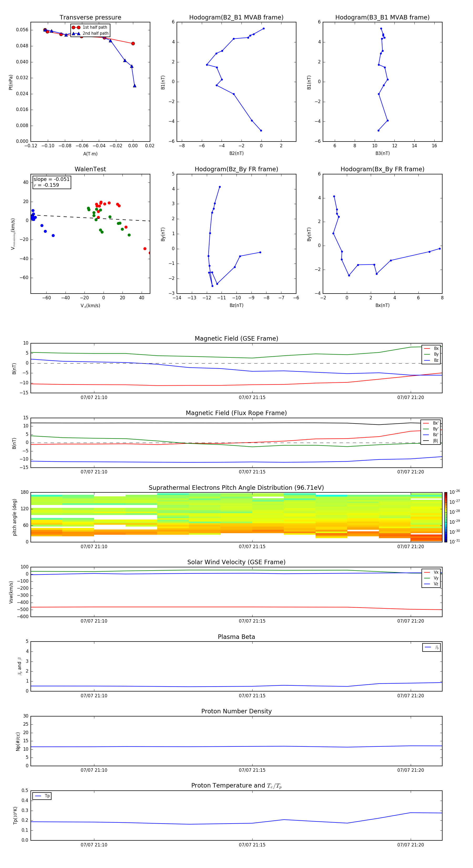473x868 pixels.
Task: Click the 'Bx' legend entry in GSE panel
Action: [431, 349]
